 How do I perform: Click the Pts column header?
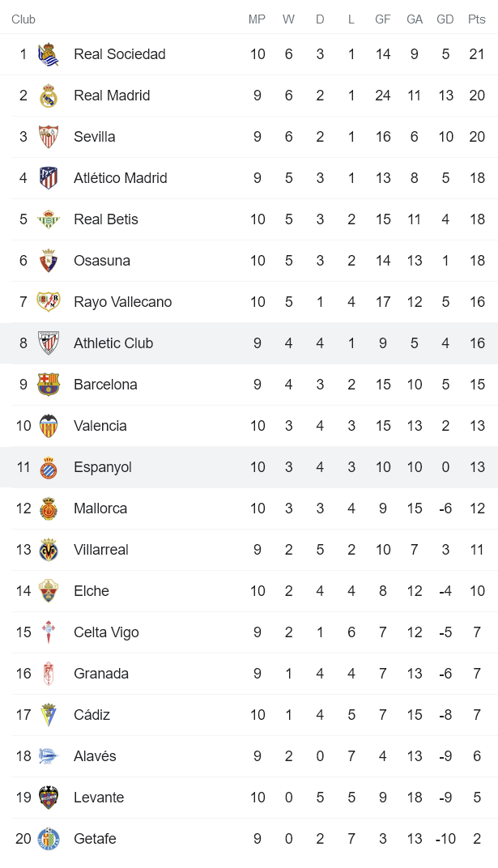coord(477,19)
